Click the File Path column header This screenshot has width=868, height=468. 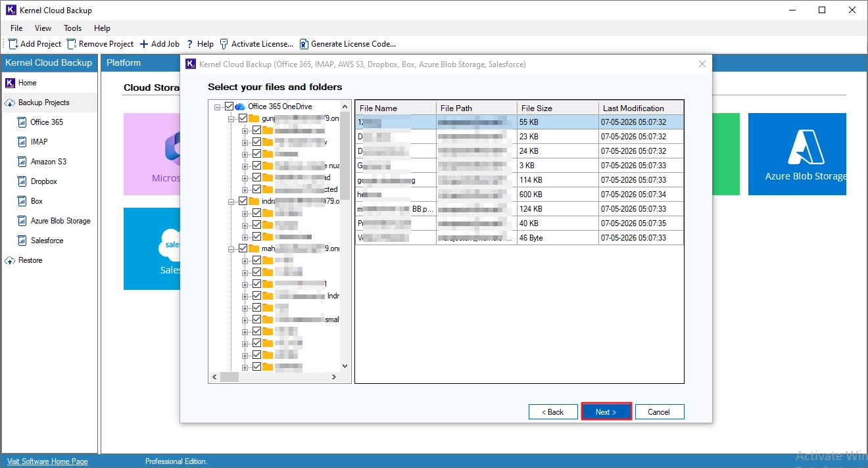(x=477, y=108)
